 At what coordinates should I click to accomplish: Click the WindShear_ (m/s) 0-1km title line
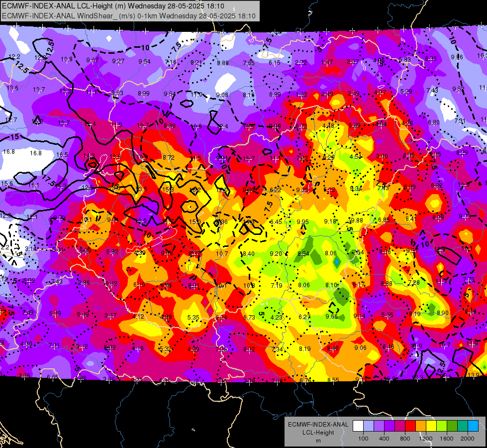click(129, 16)
